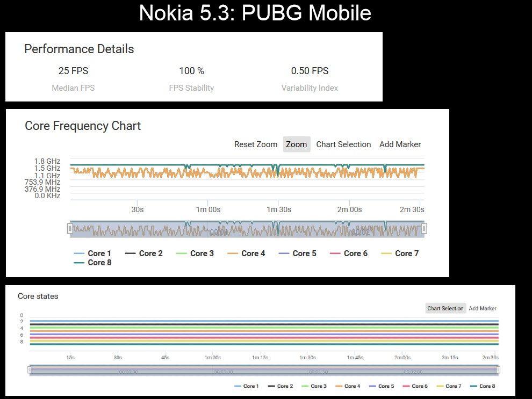Toggle Core 4 in Core states legend

pyautogui.click(x=348, y=386)
